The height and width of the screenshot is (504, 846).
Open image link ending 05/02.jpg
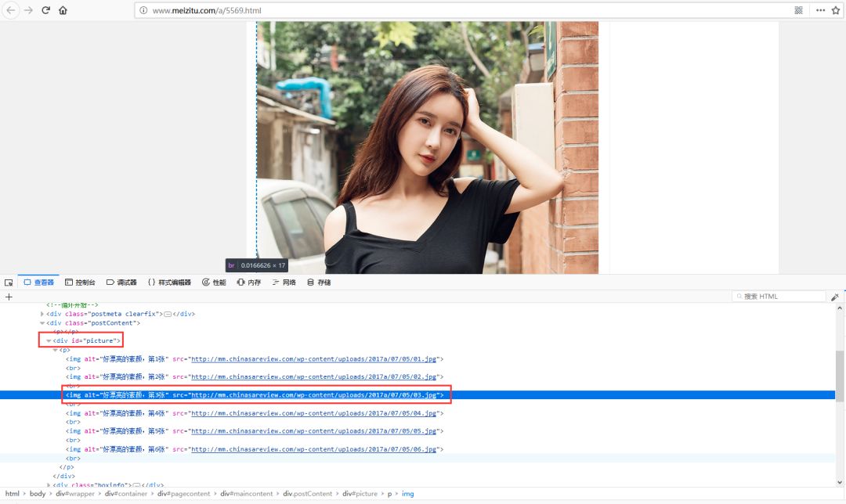[313, 376]
